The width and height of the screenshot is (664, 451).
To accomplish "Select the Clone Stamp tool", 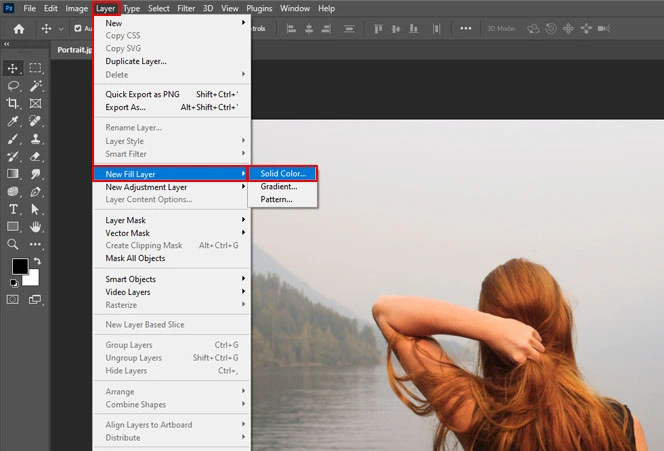I will point(35,139).
